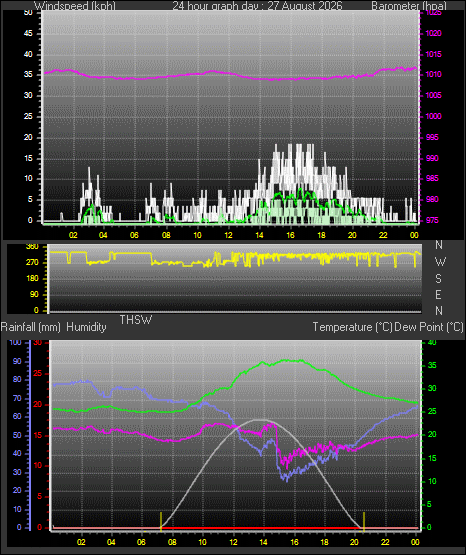This screenshot has width=466, height=555.
Task: Click the 16 hour tick on wind graph
Action: tap(290, 235)
